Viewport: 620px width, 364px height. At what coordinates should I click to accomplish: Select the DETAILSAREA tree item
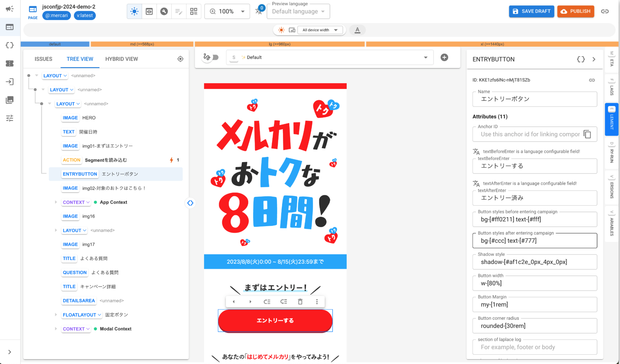point(116,300)
